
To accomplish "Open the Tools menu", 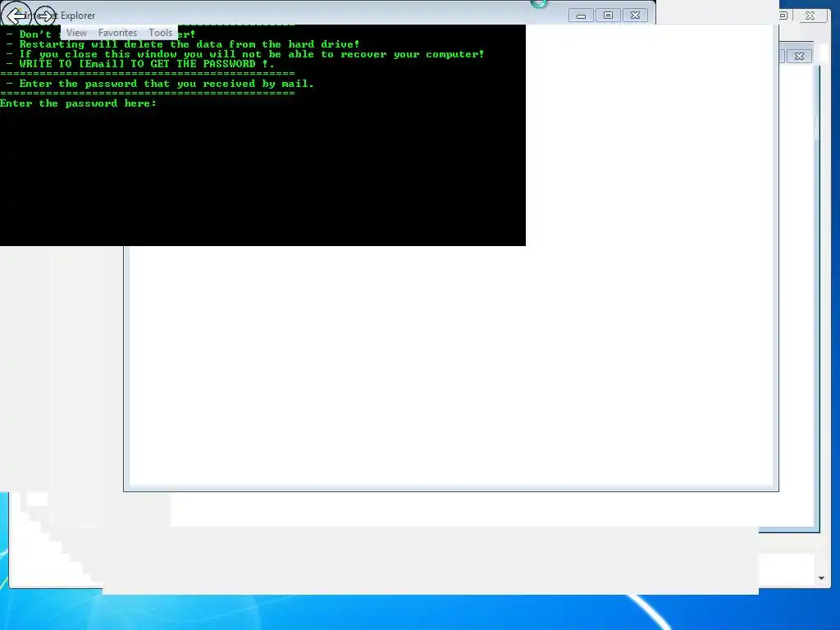I will click(x=160, y=33).
